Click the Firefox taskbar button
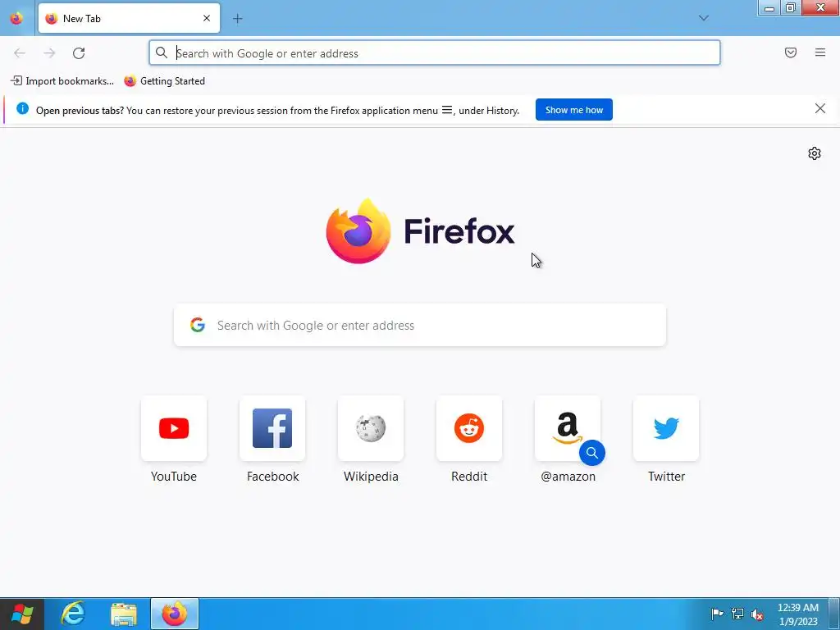 click(175, 614)
